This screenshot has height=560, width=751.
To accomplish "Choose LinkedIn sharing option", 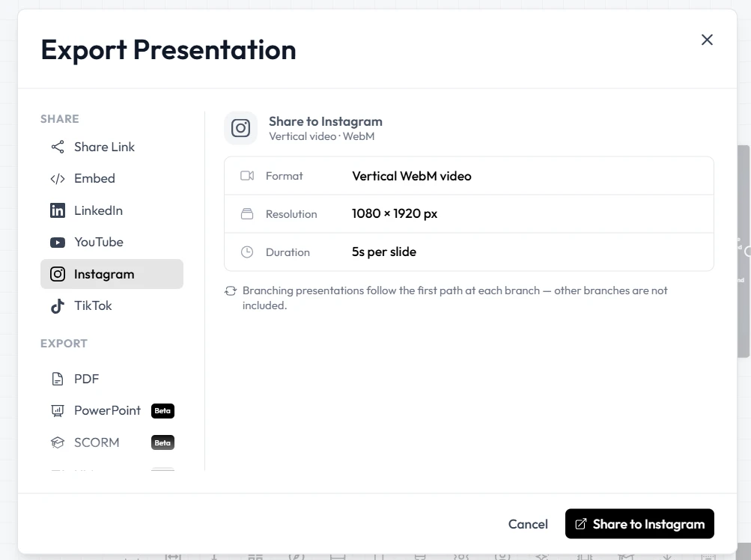I will pos(112,210).
